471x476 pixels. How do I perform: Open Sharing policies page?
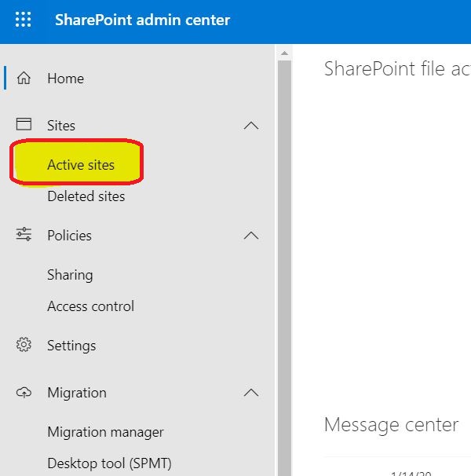pos(70,275)
